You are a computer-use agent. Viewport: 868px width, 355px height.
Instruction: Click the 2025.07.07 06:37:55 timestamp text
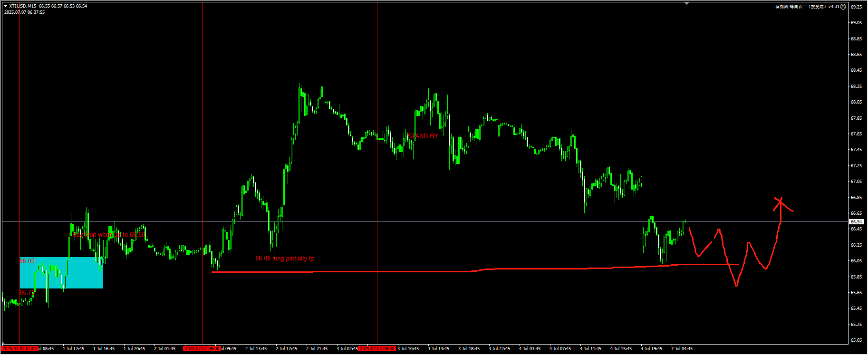(25, 12)
